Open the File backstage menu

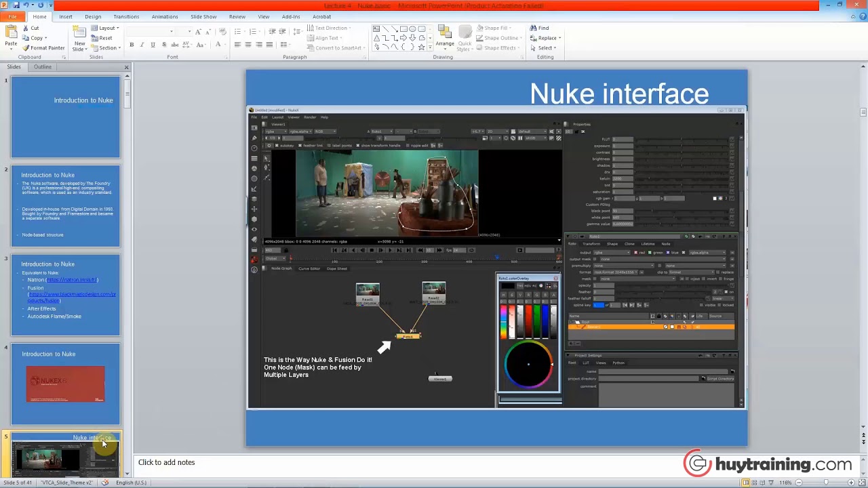coord(12,16)
